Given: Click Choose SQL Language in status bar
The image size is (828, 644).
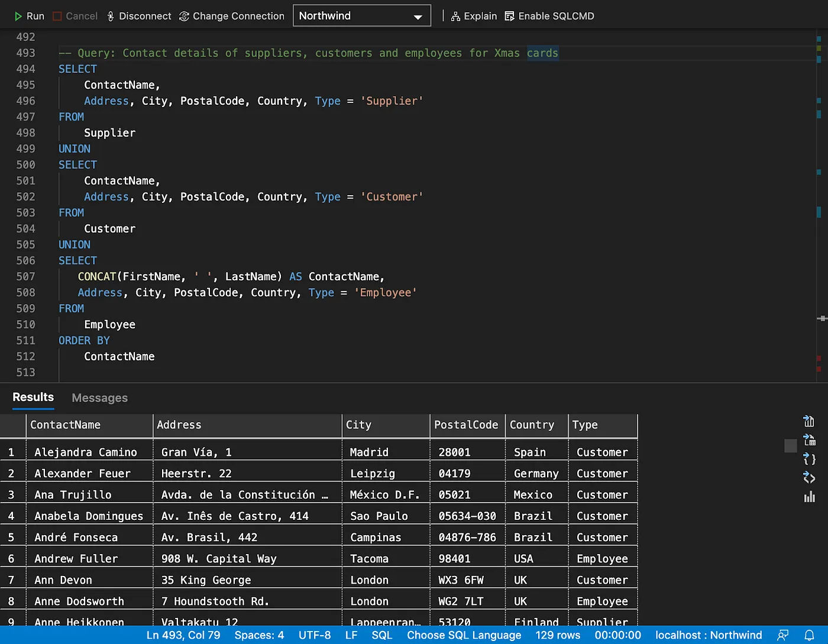Looking at the screenshot, I should (x=464, y=635).
